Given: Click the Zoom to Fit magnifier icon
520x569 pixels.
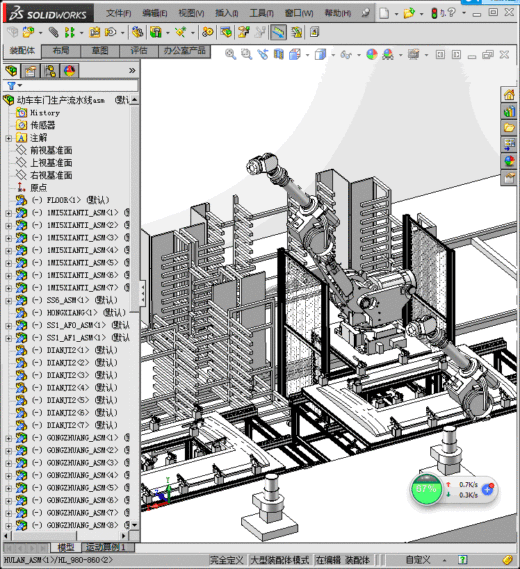Looking at the screenshot, I should coord(230,54).
